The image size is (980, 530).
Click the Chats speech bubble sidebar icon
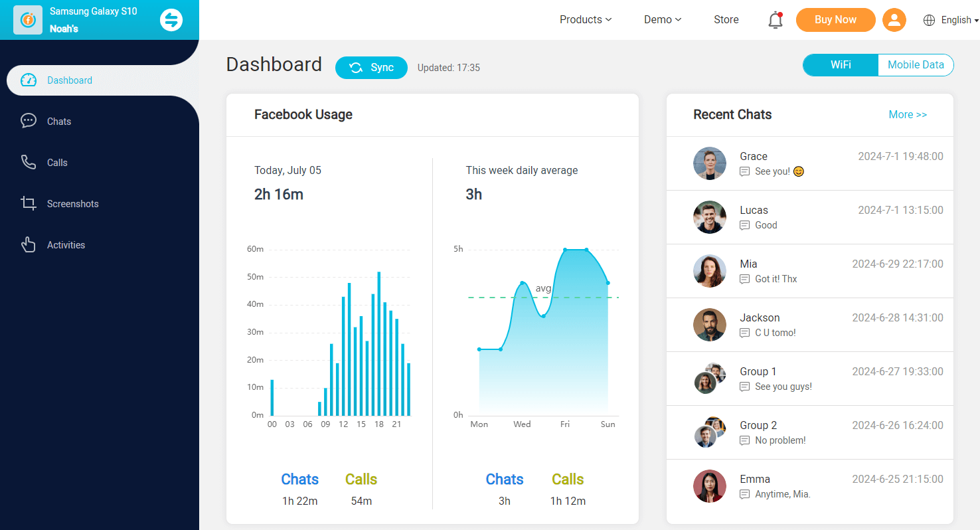coord(29,121)
